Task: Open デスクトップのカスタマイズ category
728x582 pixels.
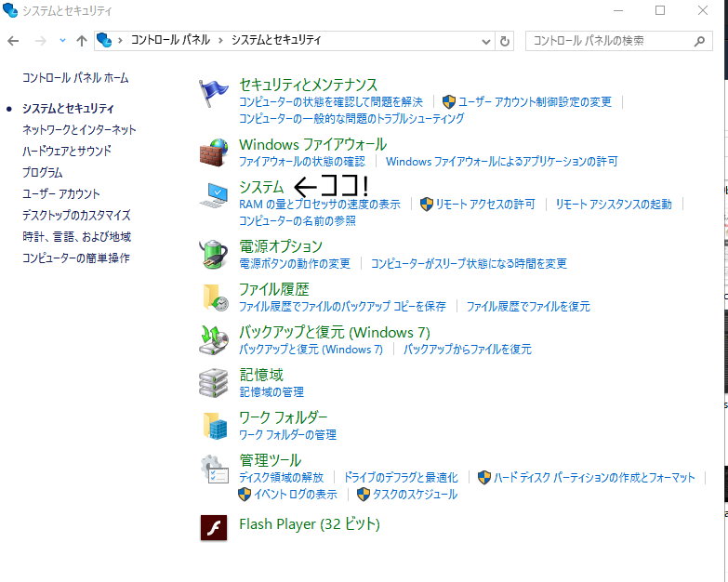Action: click(x=76, y=215)
